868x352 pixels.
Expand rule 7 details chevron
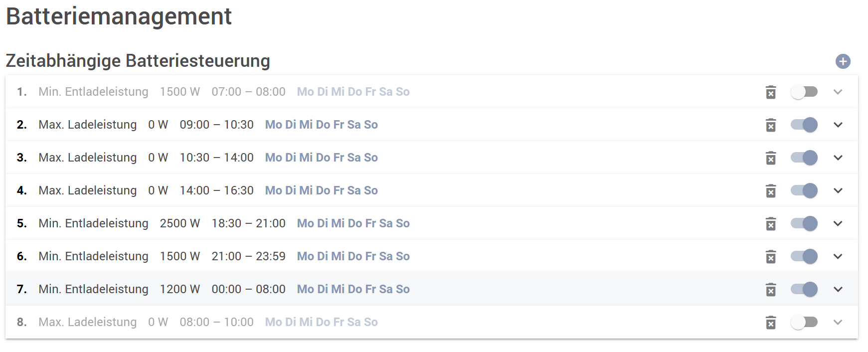pos(838,290)
